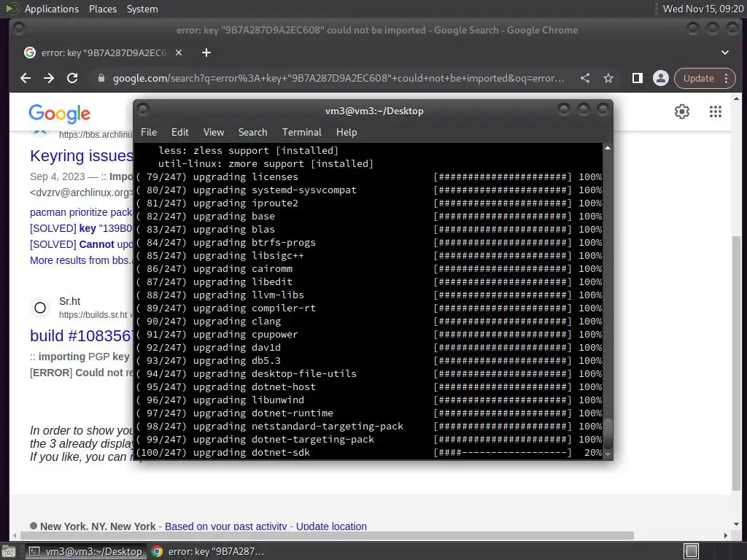Open the Places menu in top panel
The width and height of the screenshot is (747, 560).
coord(102,9)
